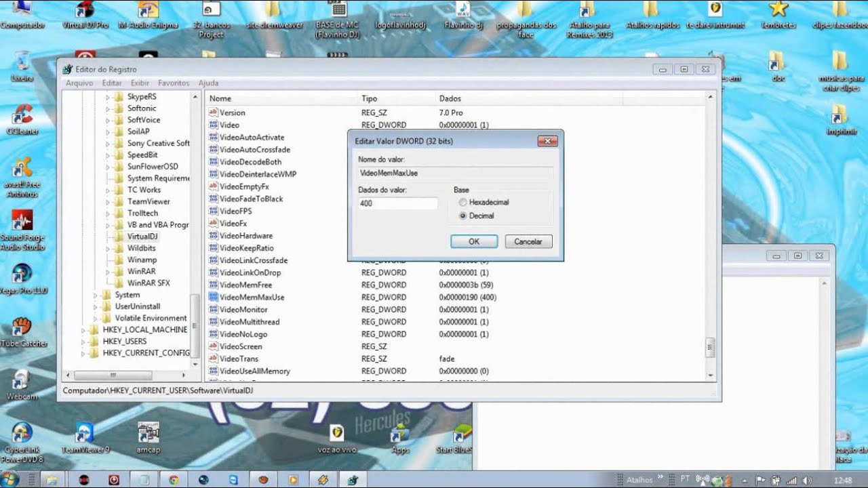Open the amcap desktop icon
The image size is (868, 488).
[148, 438]
